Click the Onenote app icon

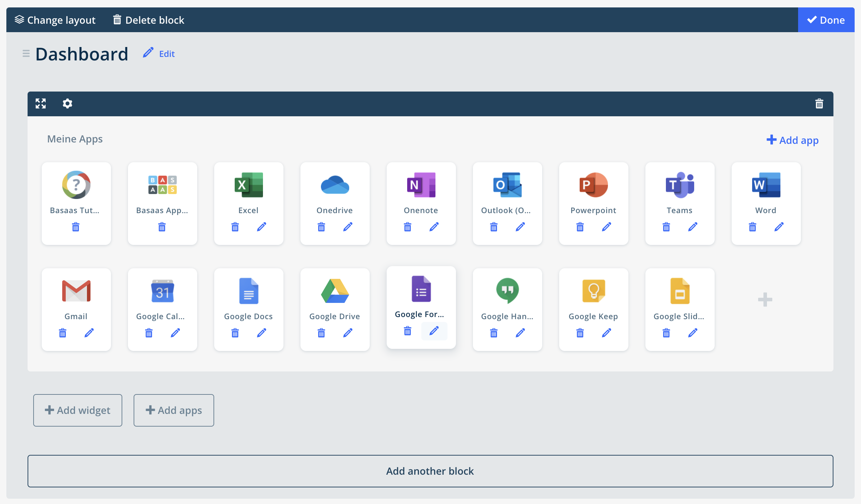(x=421, y=185)
